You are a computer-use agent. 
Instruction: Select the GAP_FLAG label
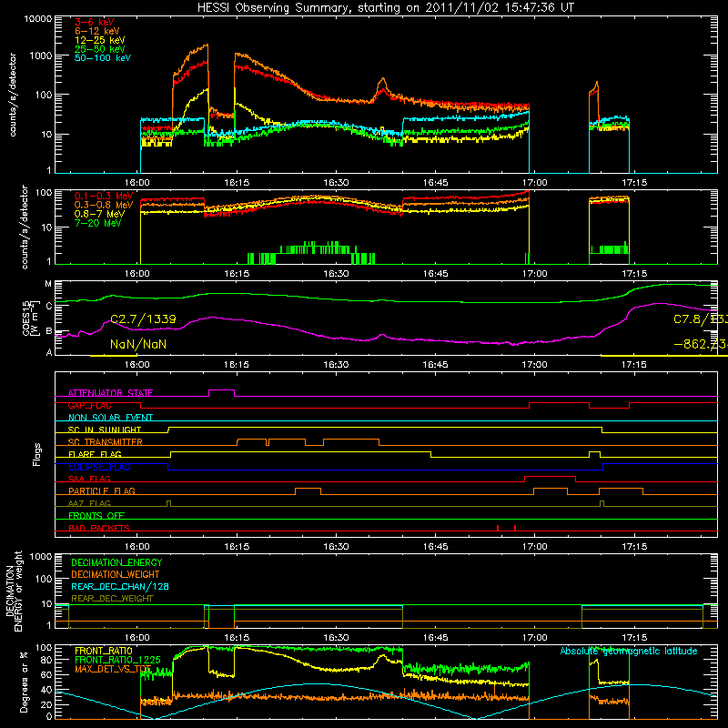pos(89,405)
